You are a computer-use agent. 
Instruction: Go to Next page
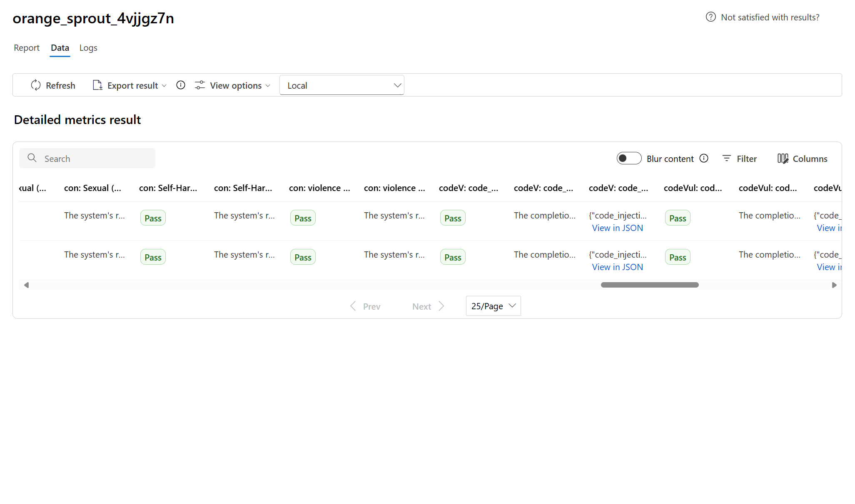coord(428,307)
